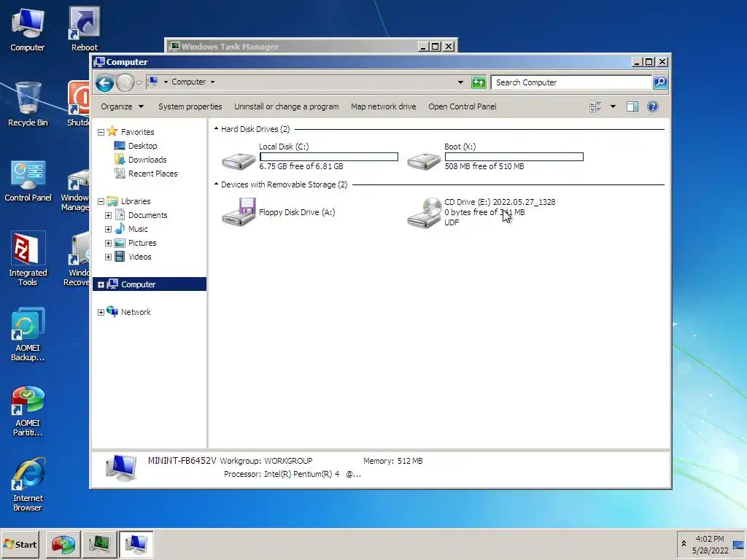The height and width of the screenshot is (560, 747).
Task: Open the address bar history dropdown
Action: [460, 82]
